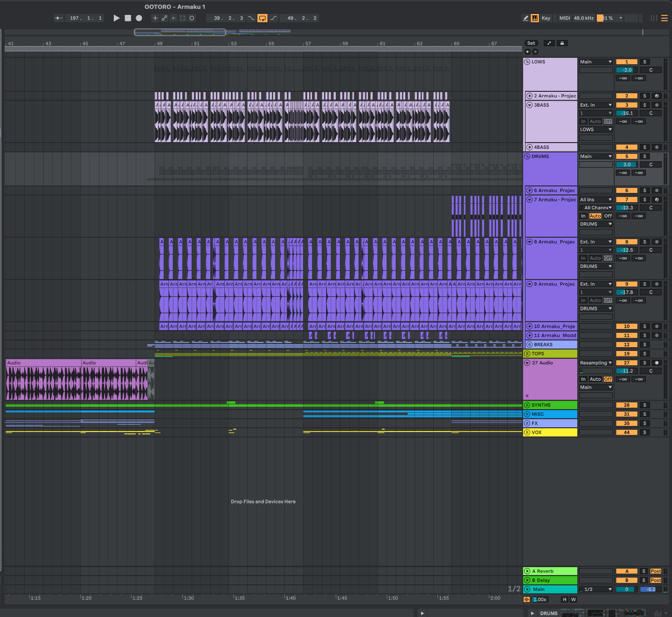Click the Stop transport button

(128, 18)
